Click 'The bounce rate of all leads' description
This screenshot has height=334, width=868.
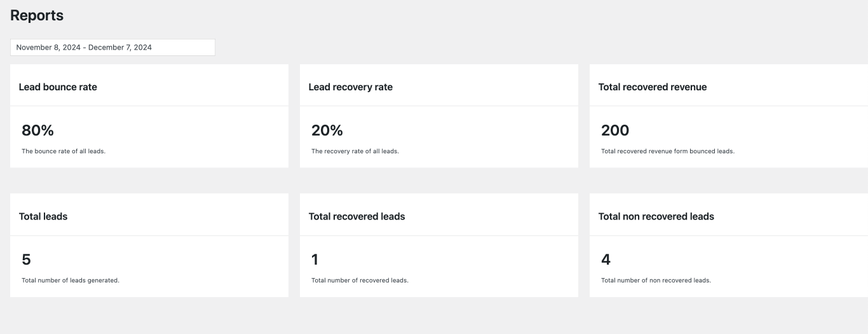click(64, 151)
